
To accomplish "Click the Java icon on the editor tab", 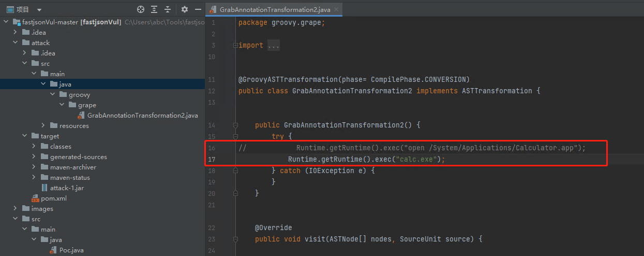I will [x=213, y=10].
